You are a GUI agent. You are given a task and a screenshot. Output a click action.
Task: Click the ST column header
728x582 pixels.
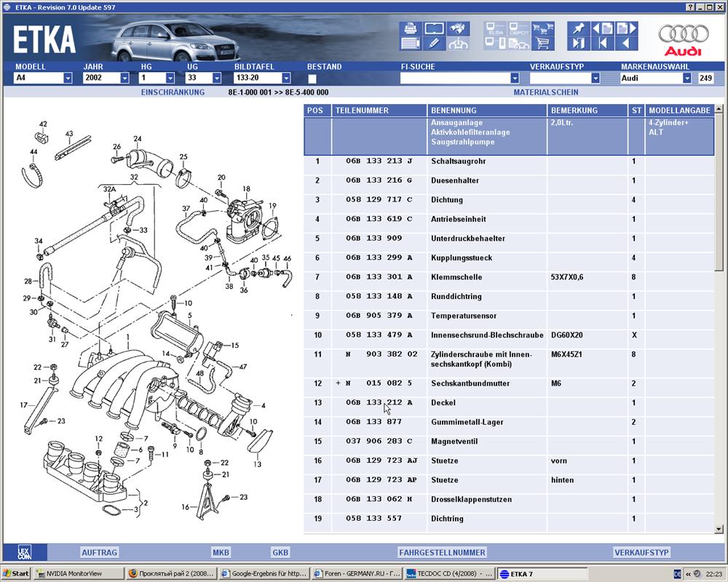pyautogui.click(x=636, y=111)
